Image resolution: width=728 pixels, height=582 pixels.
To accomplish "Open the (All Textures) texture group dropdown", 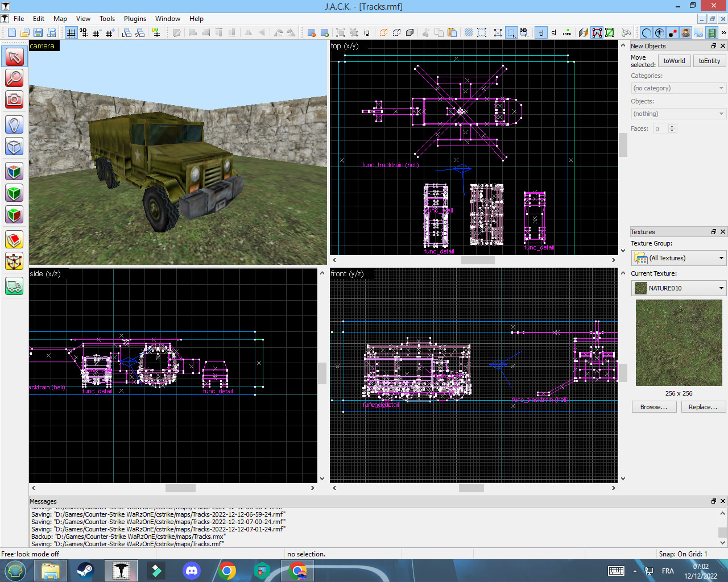I will [x=678, y=258].
